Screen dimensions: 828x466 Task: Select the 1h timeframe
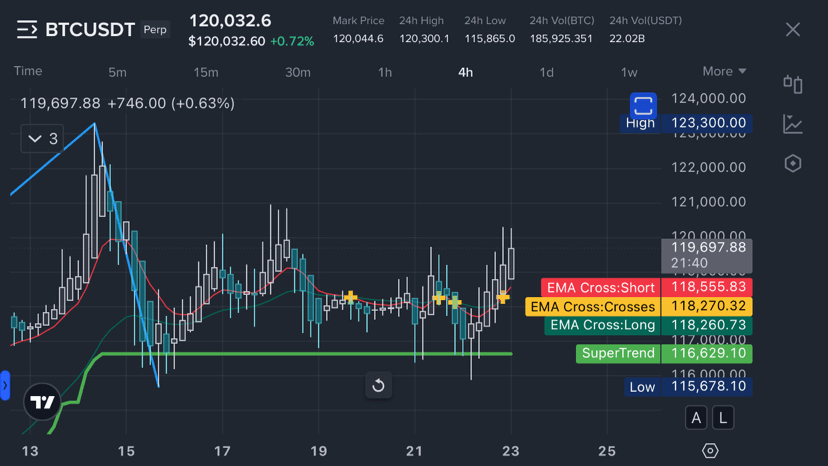click(385, 72)
